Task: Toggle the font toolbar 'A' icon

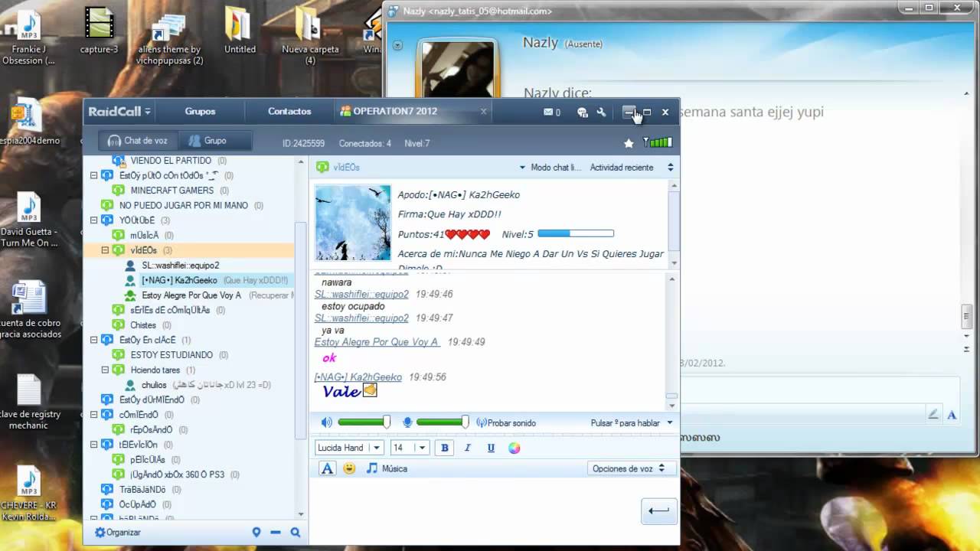Action: pyautogui.click(x=327, y=468)
